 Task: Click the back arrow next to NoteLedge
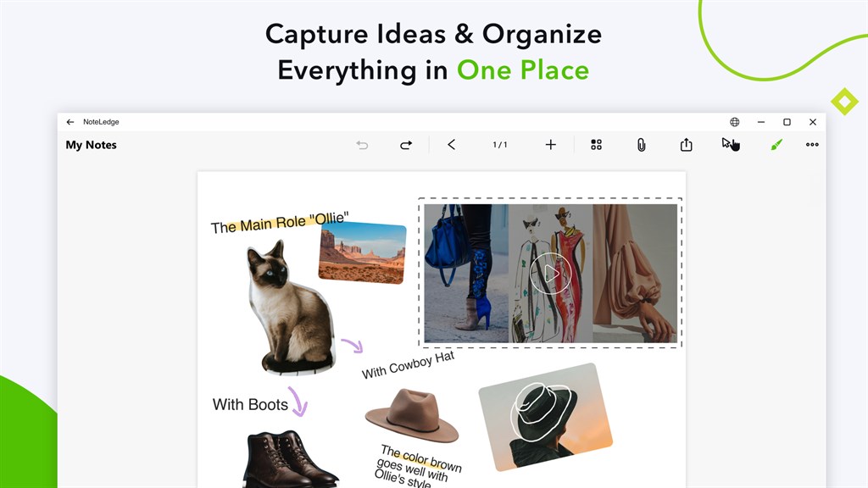click(70, 122)
